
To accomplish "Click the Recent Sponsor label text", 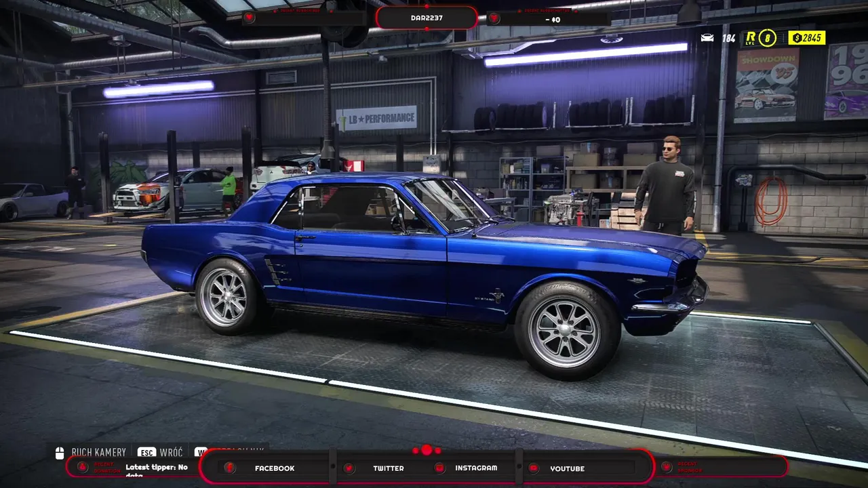I will click(690, 467).
